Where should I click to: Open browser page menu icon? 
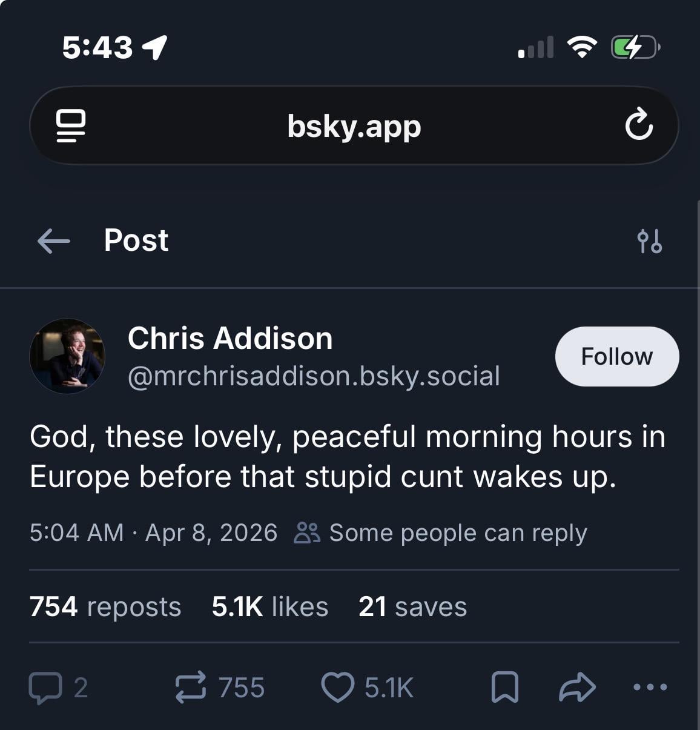click(70, 125)
